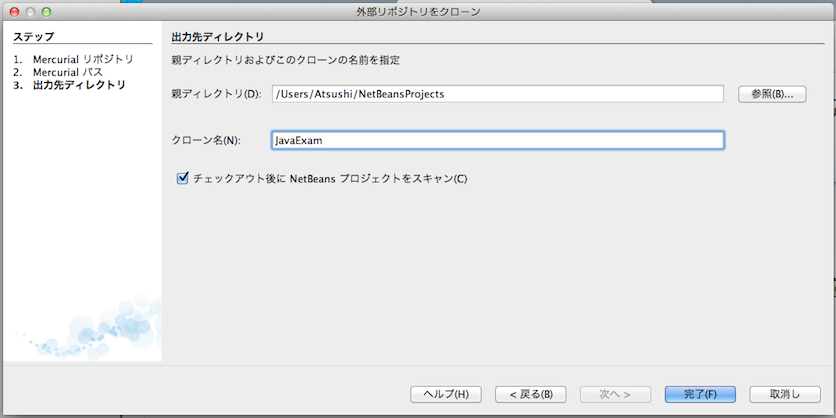
Task: Click the green zoom window button
Action: coord(47,11)
